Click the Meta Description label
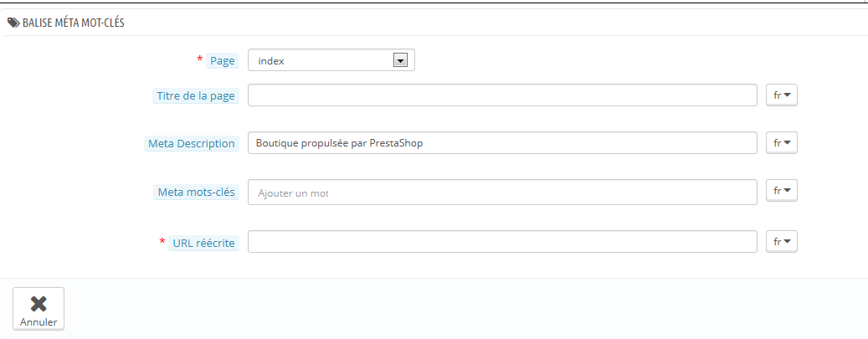868x339 pixels. tap(192, 143)
